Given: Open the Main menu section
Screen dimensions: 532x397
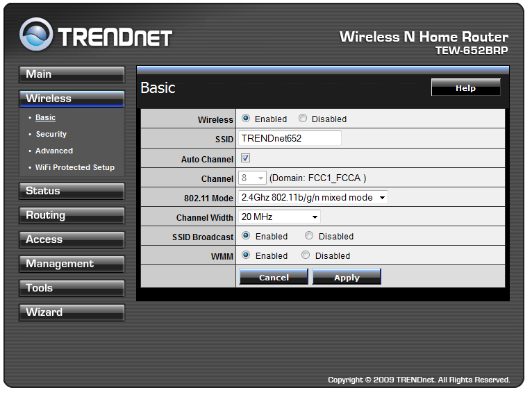Looking at the screenshot, I should [x=72, y=74].
